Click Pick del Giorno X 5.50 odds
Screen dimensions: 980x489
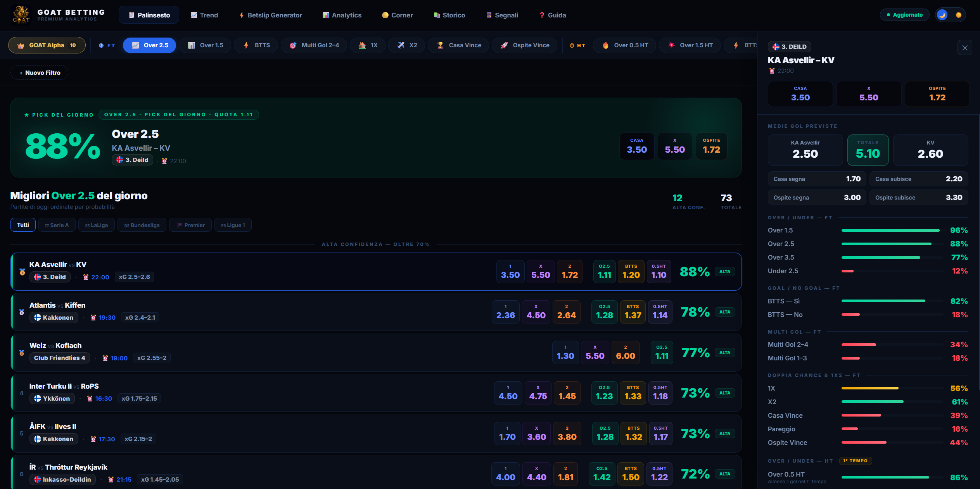tap(675, 146)
